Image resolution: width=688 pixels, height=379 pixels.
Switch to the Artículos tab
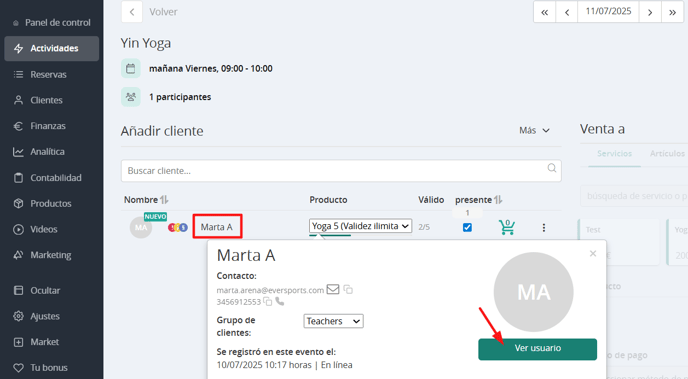coord(667,154)
